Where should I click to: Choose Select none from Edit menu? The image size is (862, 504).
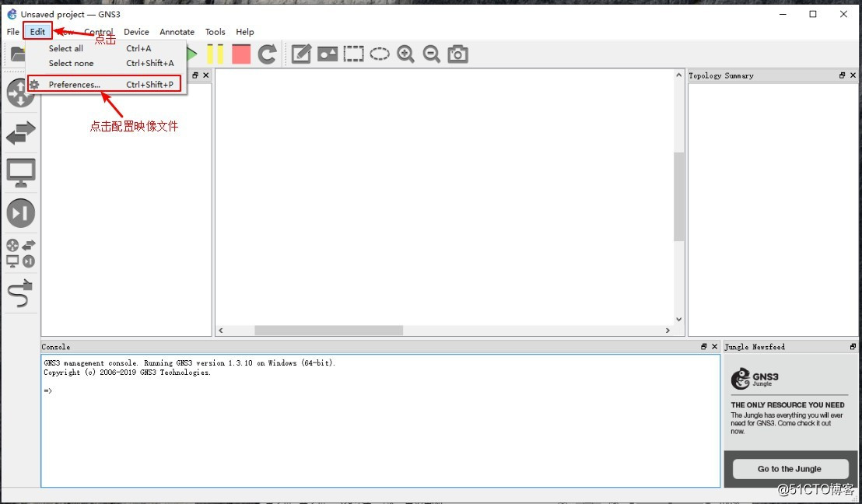[106, 63]
